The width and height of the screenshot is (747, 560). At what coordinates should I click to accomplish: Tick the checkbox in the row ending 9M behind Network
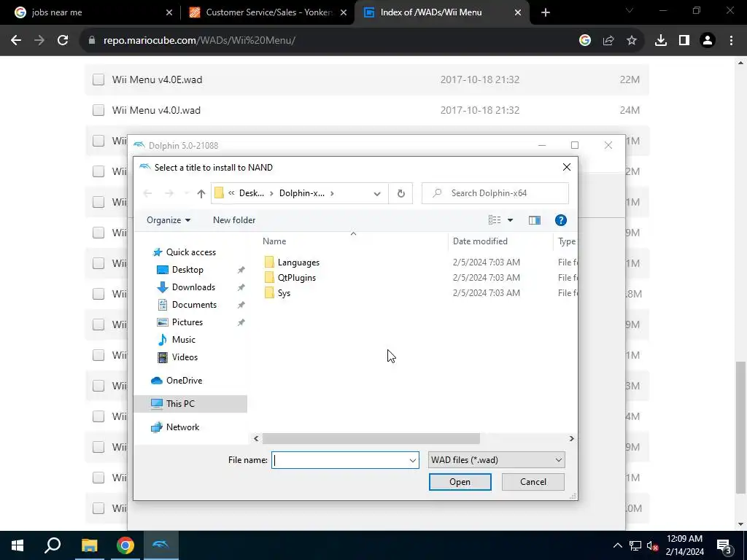[98, 447]
